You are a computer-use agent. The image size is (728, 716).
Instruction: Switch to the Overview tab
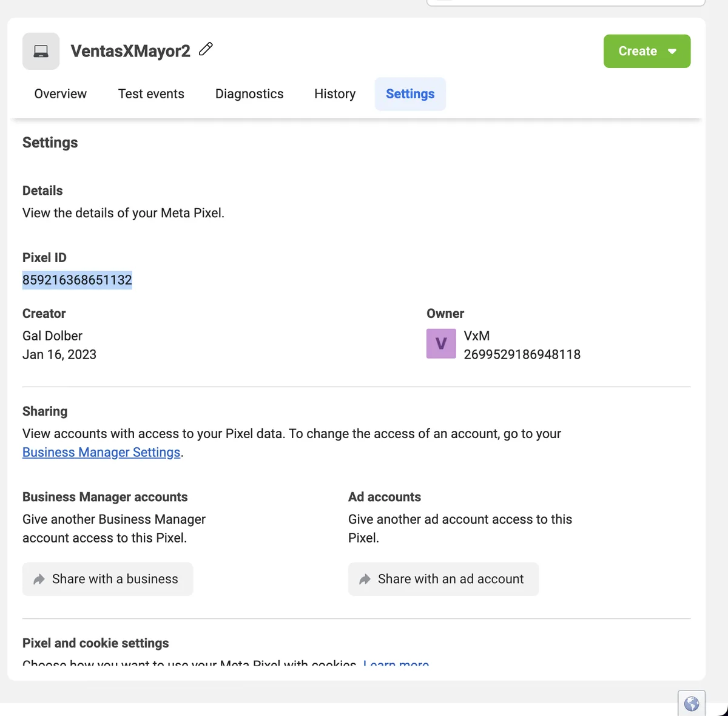(61, 94)
